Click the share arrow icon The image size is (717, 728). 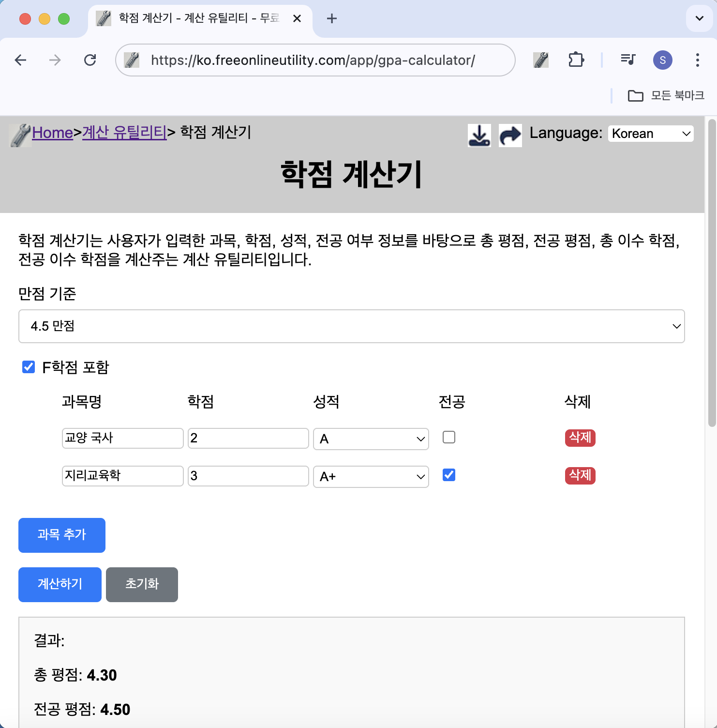(510, 135)
